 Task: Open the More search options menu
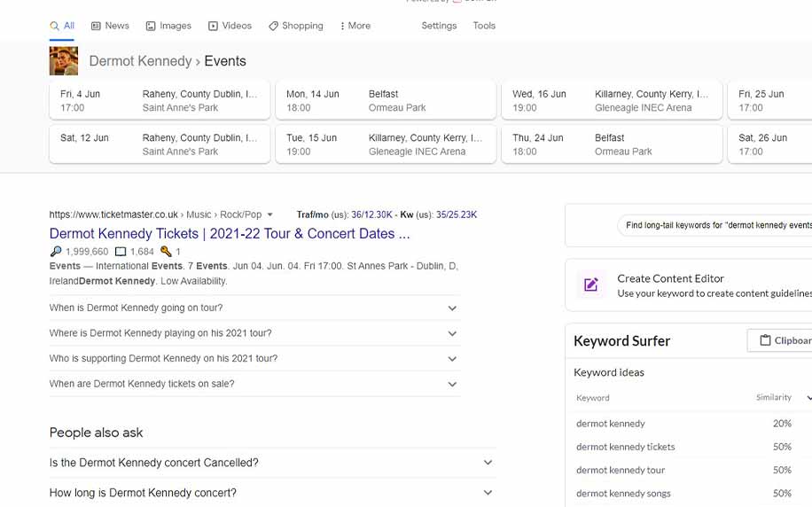pos(355,26)
